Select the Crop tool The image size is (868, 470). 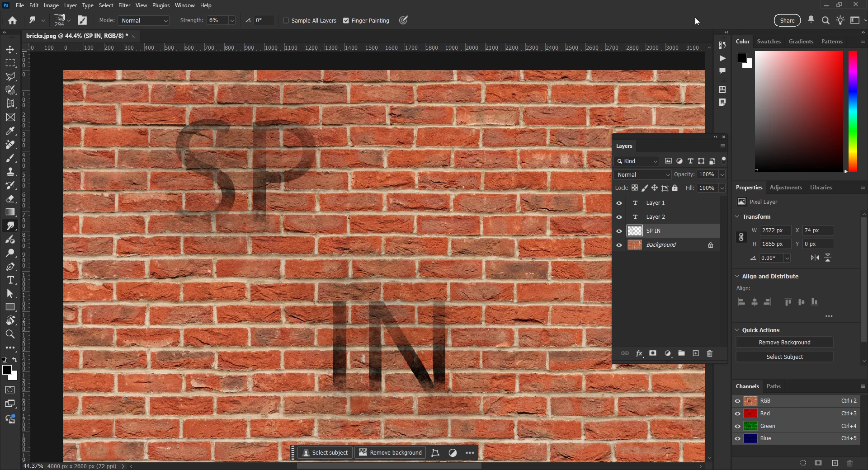(x=10, y=103)
